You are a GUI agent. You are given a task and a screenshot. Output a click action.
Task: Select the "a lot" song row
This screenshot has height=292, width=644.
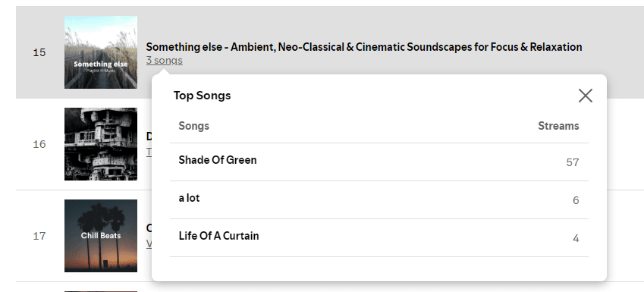pyautogui.click(x=379, y=199)
